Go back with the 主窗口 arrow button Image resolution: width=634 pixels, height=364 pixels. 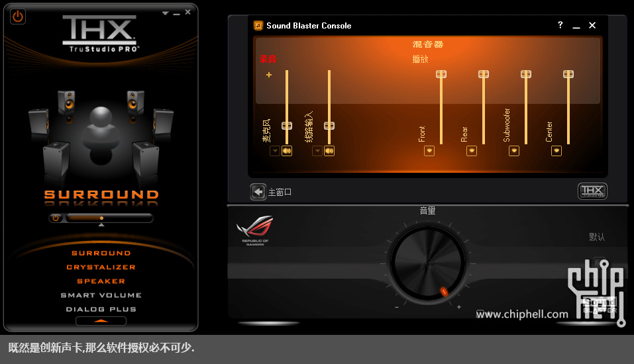(258, 192)
